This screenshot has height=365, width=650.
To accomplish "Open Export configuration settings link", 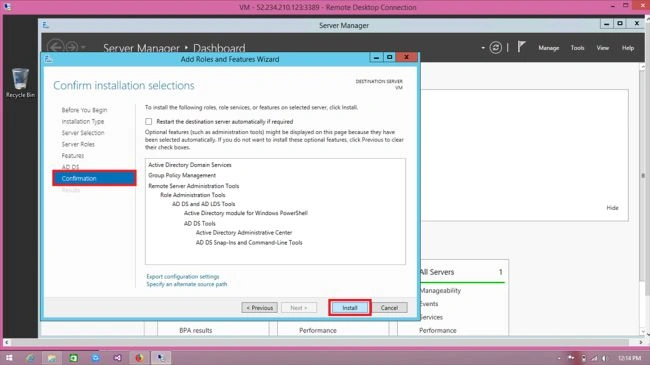I will (183, 276).
